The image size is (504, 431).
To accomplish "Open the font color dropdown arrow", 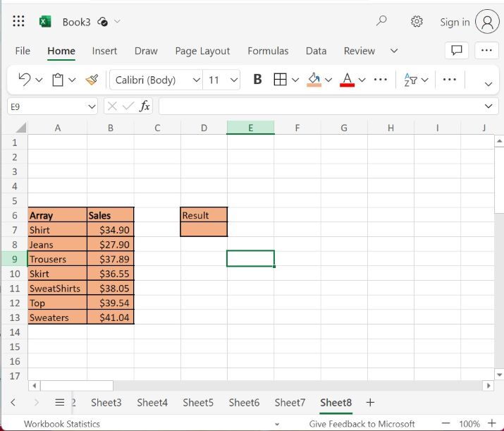I will [362, 80].
